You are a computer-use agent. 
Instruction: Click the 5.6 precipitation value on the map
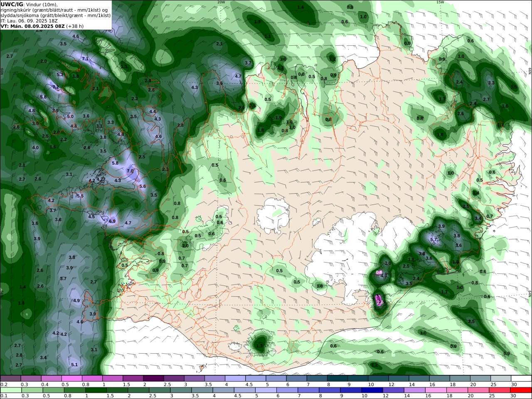click(x=143, y=186)
